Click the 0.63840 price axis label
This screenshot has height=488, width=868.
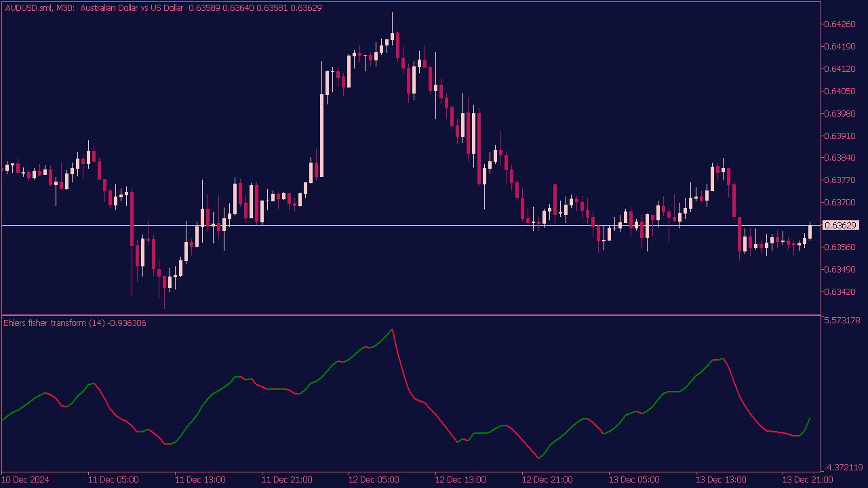click(839, 158)
